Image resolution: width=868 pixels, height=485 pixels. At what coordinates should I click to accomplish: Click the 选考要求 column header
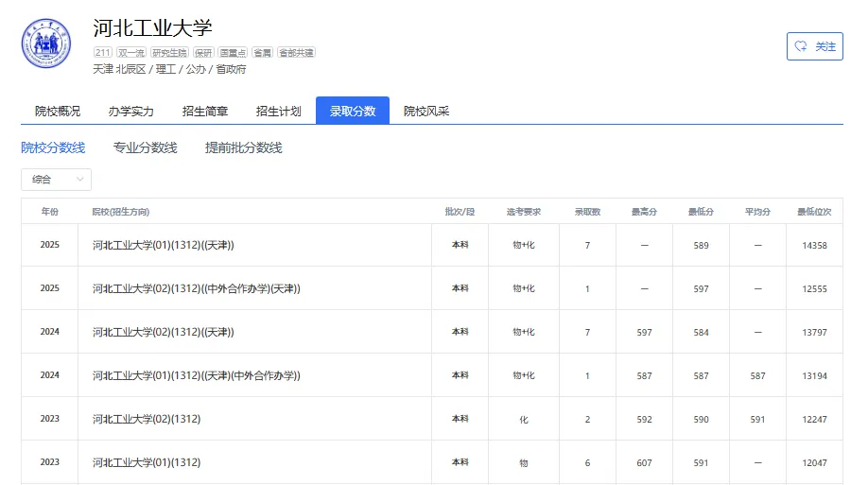pyautogui.click(x=524, y=212)
